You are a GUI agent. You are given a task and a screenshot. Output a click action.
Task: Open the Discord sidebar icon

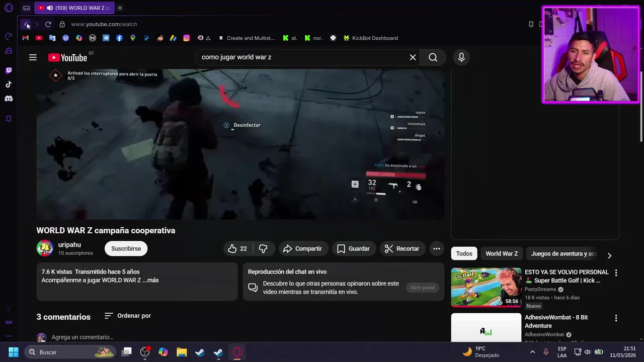coord(9,99)
